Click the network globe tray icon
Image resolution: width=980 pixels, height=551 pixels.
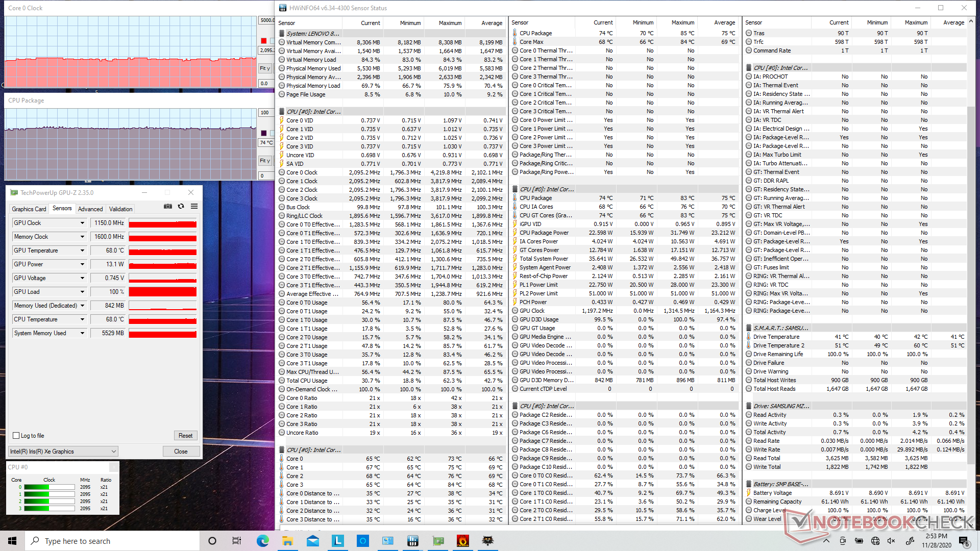tap(875, 541)
